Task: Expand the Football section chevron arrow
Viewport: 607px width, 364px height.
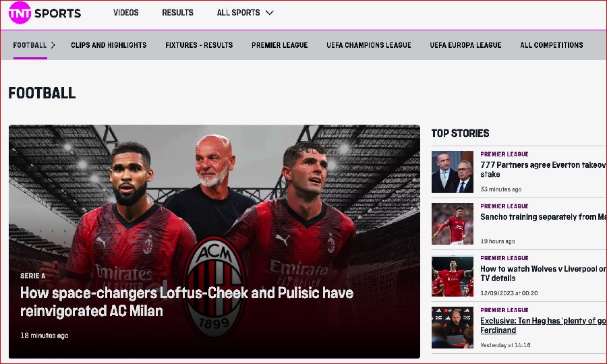Action: [x=53, y=45]
